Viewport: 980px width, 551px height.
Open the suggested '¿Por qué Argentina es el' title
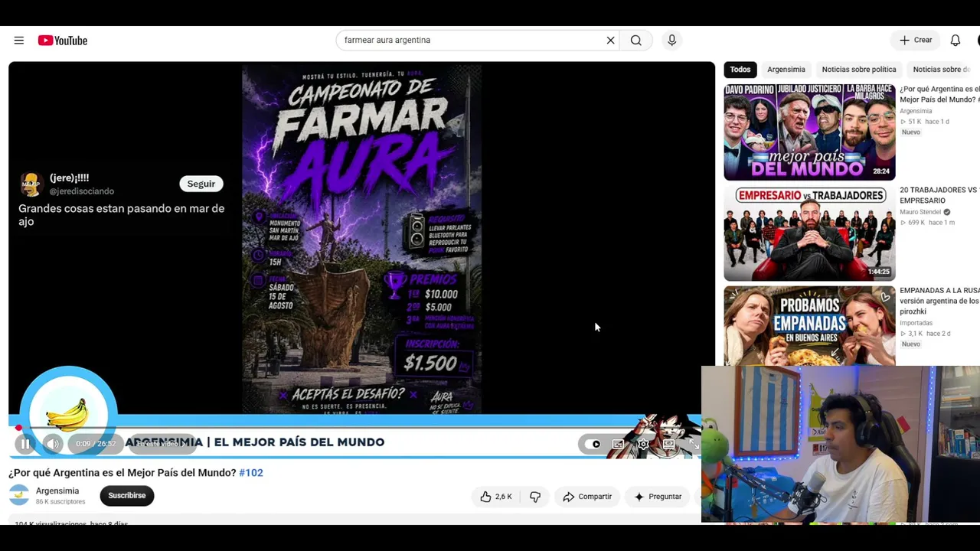tap(939, 94)
